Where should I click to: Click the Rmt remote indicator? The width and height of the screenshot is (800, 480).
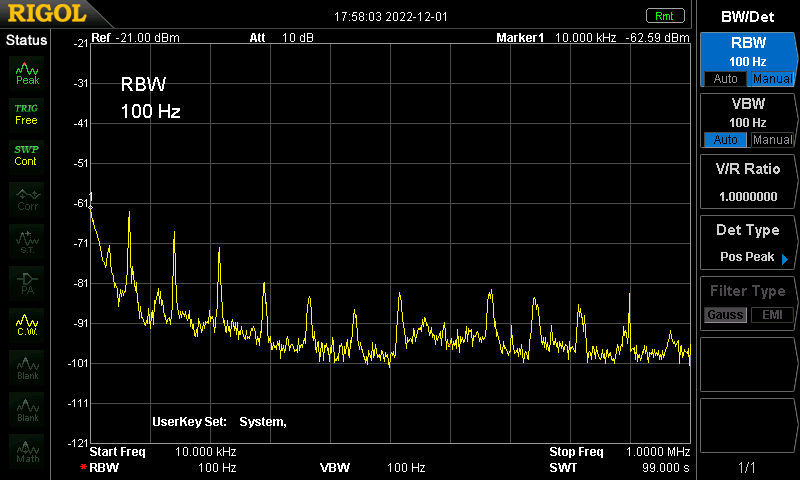(x=665, y=16)
